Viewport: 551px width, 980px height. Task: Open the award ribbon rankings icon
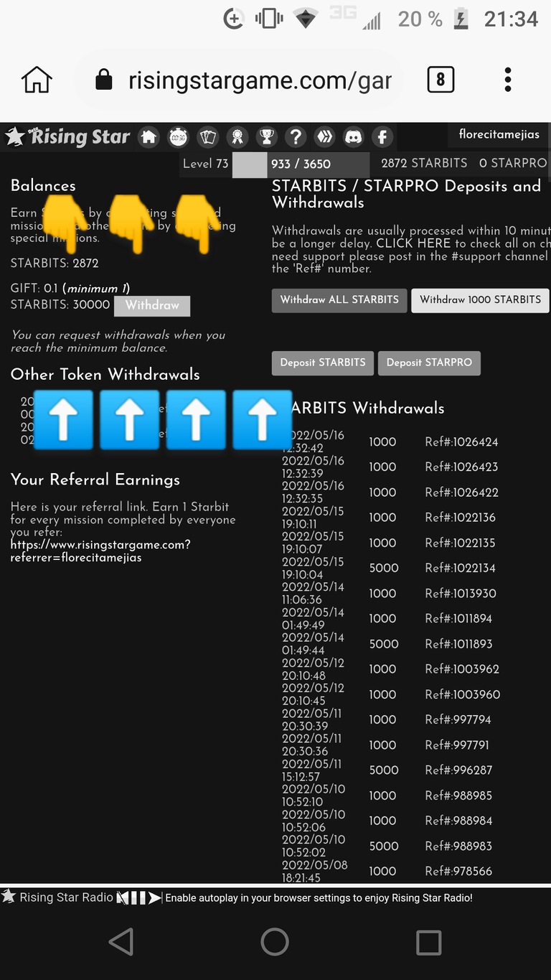click(237, 136)
